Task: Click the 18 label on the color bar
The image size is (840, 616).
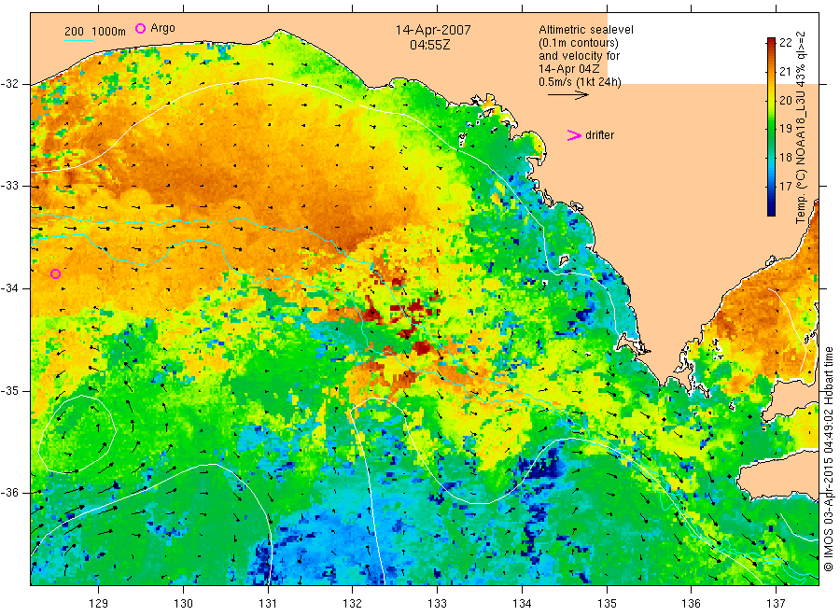Action: coord(785,158)
